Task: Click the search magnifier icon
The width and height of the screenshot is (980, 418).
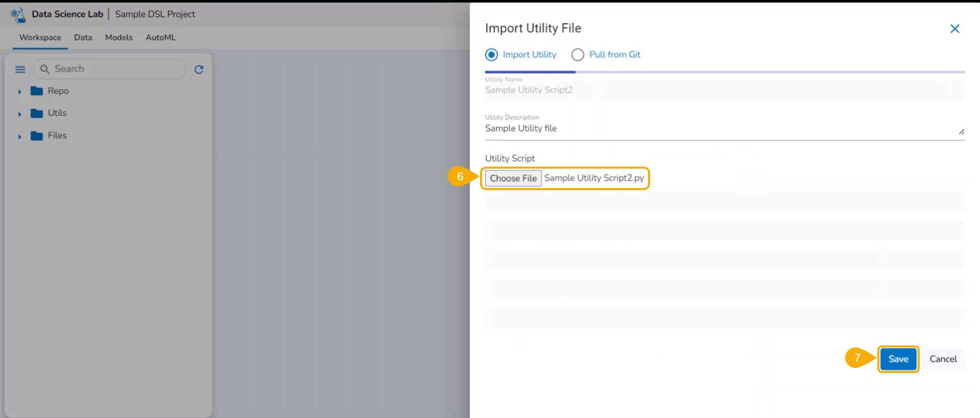Action: pyautogui.click(x=45, y=69)
